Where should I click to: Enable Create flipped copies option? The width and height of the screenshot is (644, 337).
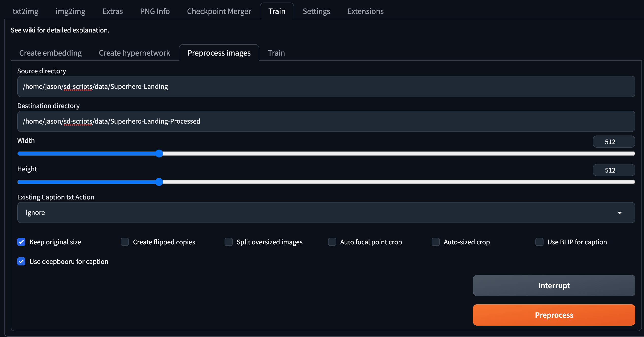click(125, 242)
